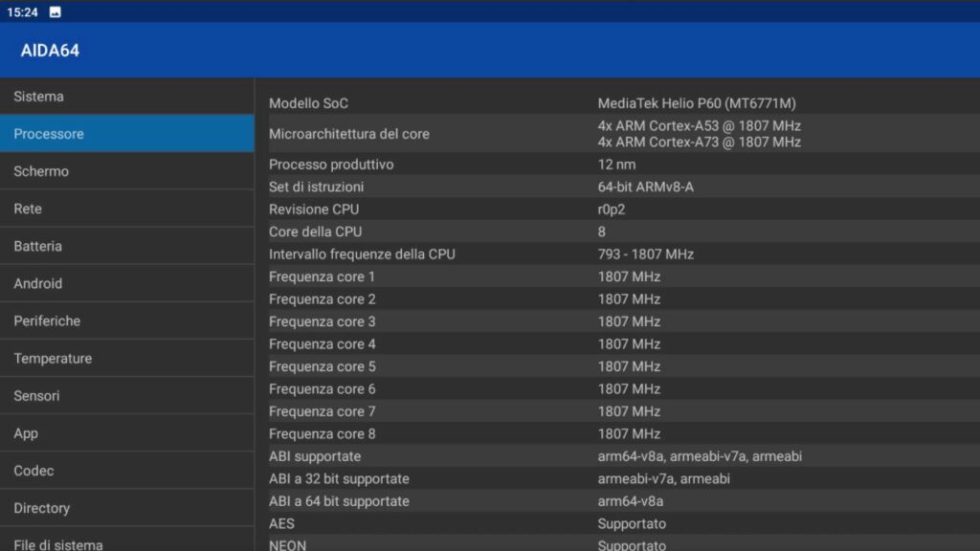Screen dimensions: 980x551
Task: Select the Modello SoC row
Action: (x=617, y=103)
